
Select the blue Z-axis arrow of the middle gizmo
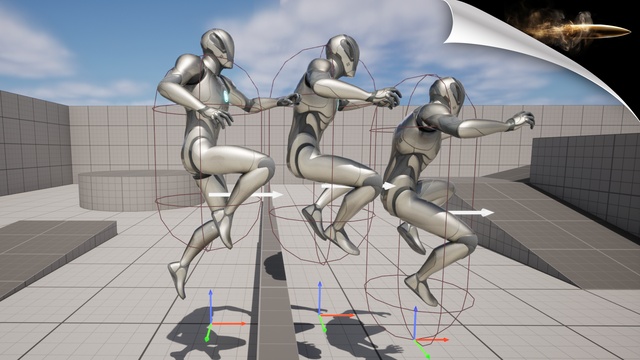point(320,297)
